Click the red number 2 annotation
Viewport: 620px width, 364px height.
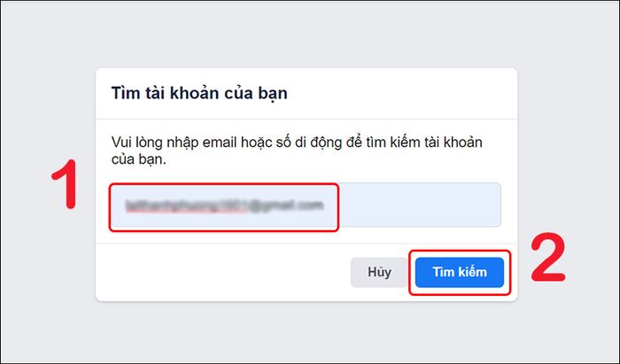point(548,258)
